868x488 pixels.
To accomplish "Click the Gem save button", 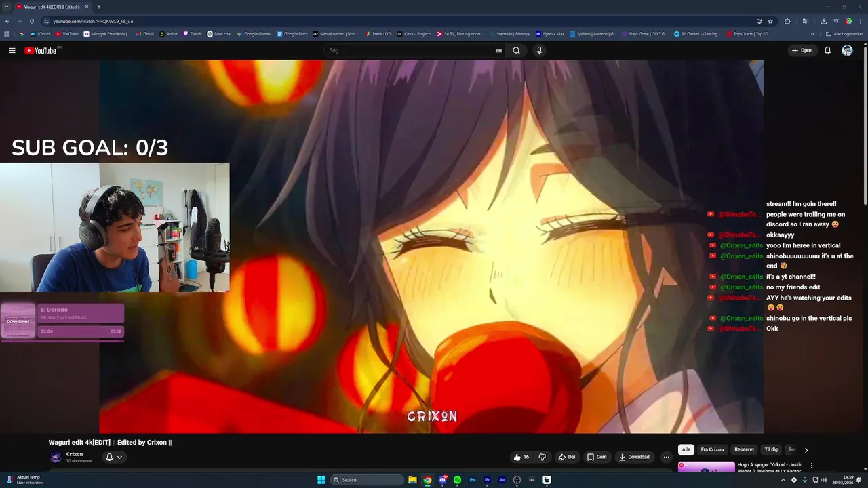I will 597,457.
